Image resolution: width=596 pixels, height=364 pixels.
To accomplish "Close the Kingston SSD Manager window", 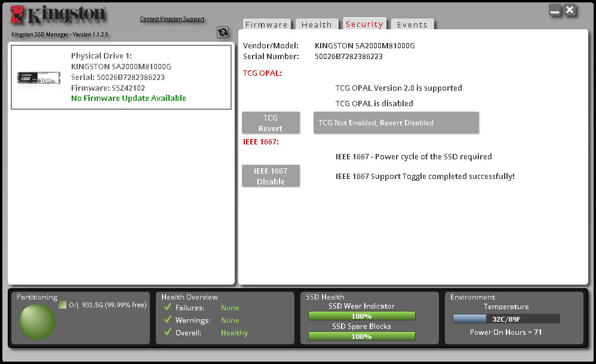I will [x=570, y=10].
